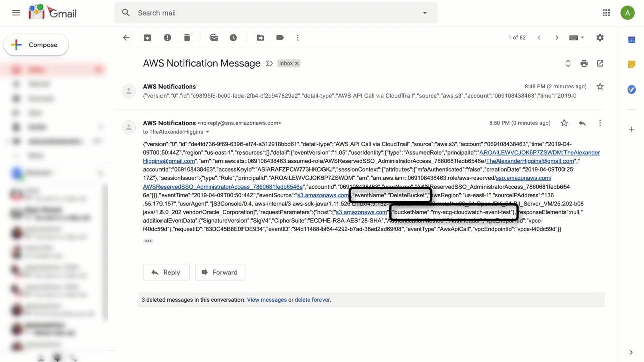
Task: Open conversation in a new window
Action: tap(600, 63)
